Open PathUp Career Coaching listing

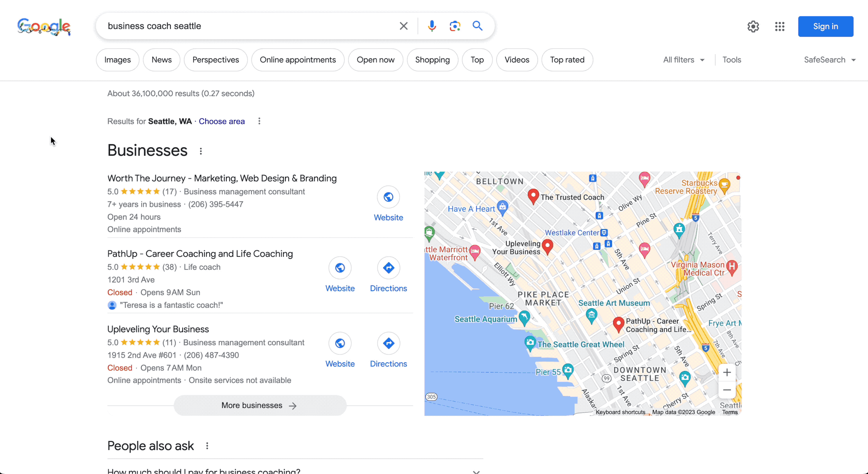coord(200,254)
